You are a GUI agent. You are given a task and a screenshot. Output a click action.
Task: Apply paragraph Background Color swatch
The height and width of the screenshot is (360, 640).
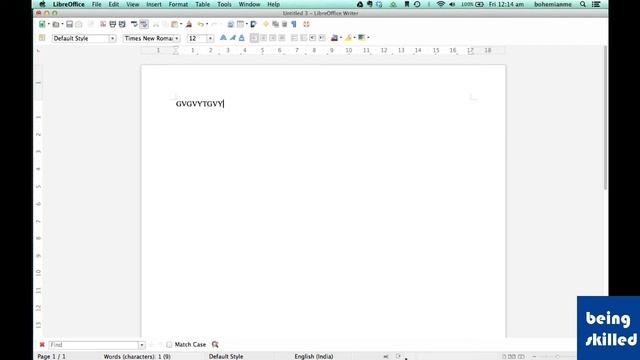pyautogui.click(x=362, y=38)
